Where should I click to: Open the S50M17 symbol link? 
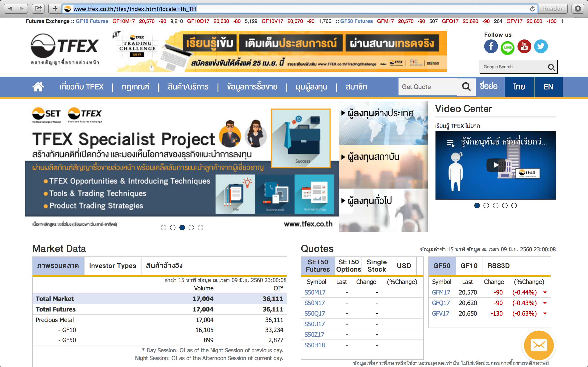pyautogui.click(x=315, y=292)
